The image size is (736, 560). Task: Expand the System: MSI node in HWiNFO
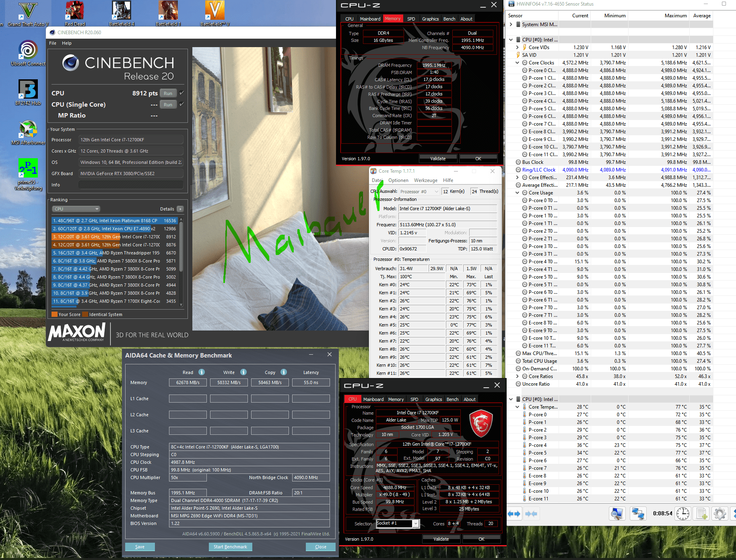coord(511,25)
